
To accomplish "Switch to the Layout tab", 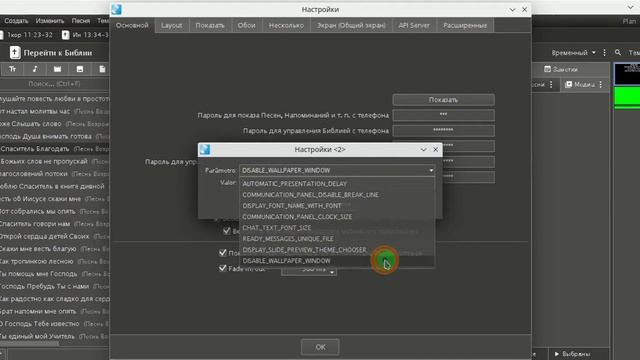I will point(171,25).
